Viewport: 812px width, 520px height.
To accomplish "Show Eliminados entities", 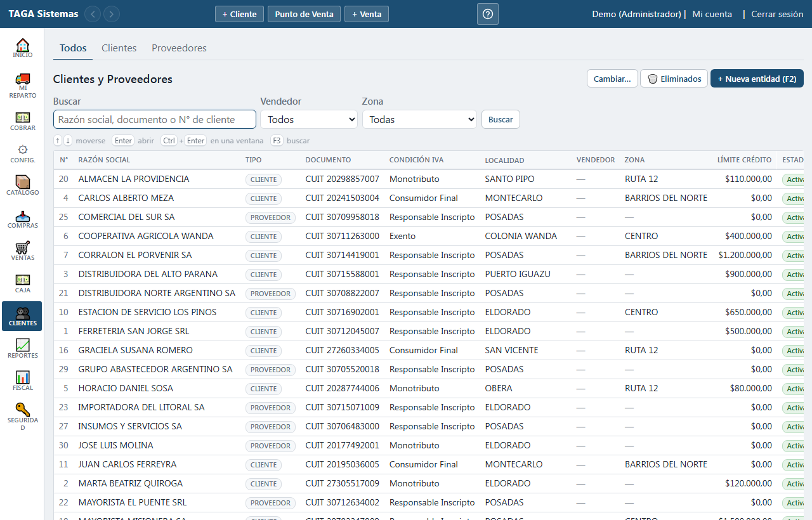I will 674,79.
